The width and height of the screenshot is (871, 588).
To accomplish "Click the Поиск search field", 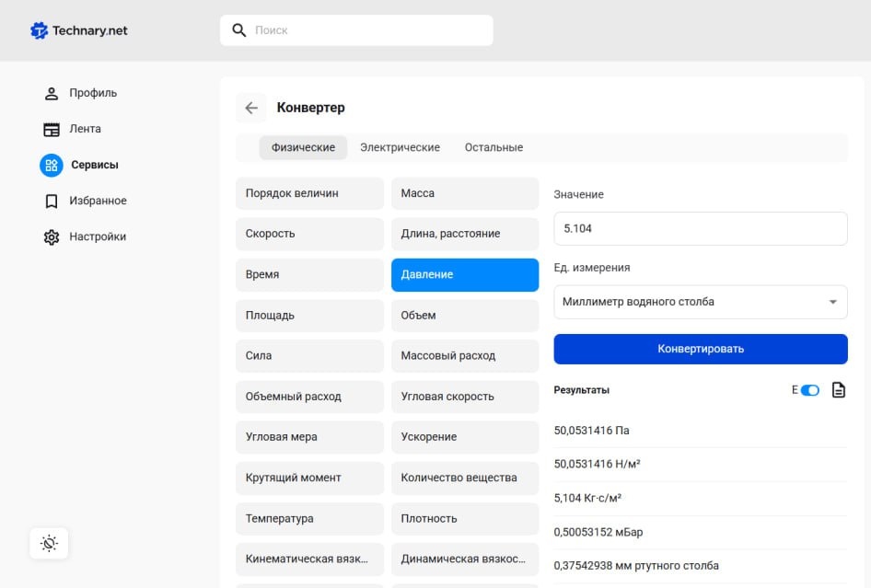I will click(x=356, y=30).
